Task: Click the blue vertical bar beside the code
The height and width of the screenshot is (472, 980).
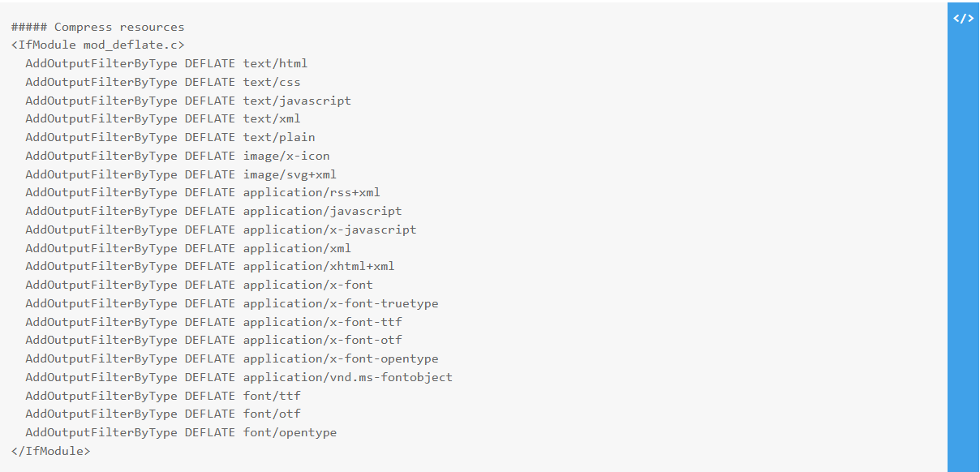Action: [x=963, y=237]
